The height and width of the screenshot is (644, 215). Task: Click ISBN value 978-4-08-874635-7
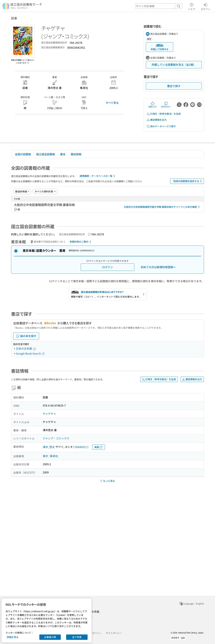pyautogui.click(x=54, y=405)
